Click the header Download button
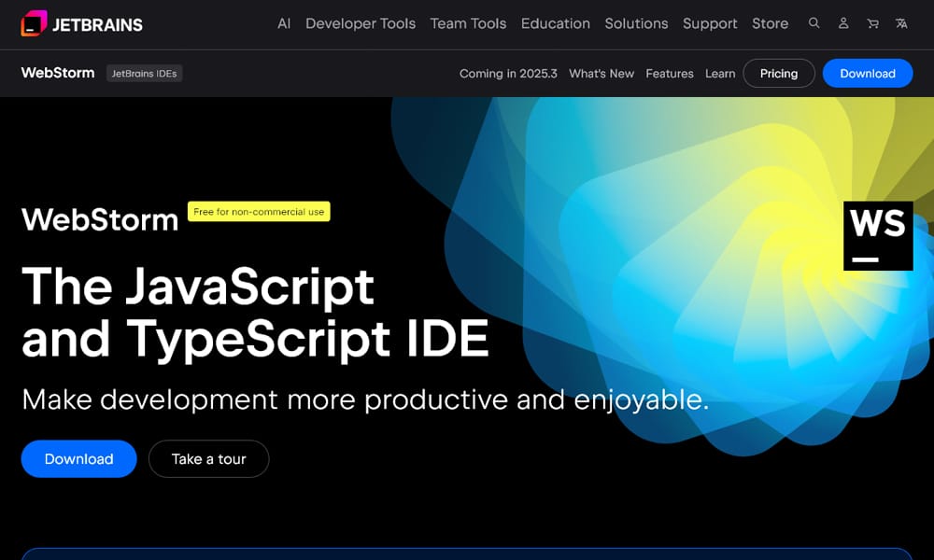 click(868, 73)
